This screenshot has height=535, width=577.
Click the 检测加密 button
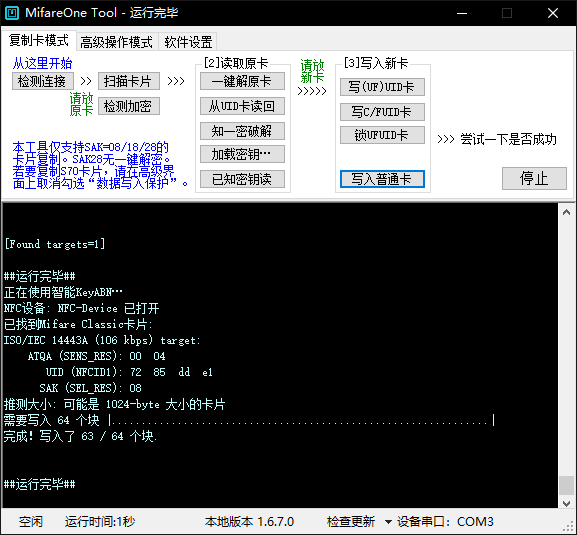point(128,106)
